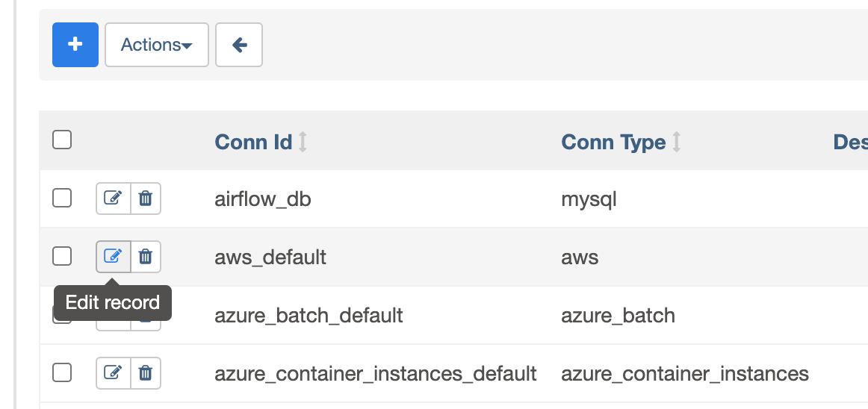868x409 pixels.
Task: Select the aws_default row checkbox
Action: (x=62, y=257)
